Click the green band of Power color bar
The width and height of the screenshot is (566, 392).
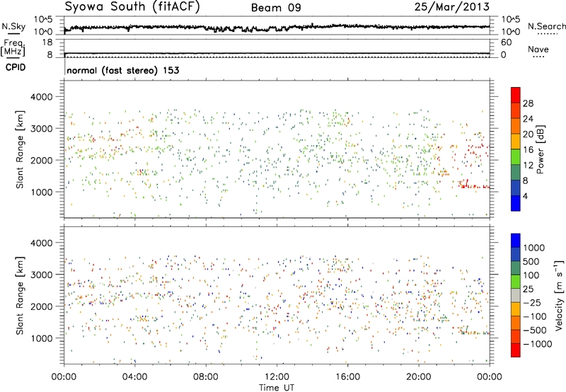tap(516, 157)
